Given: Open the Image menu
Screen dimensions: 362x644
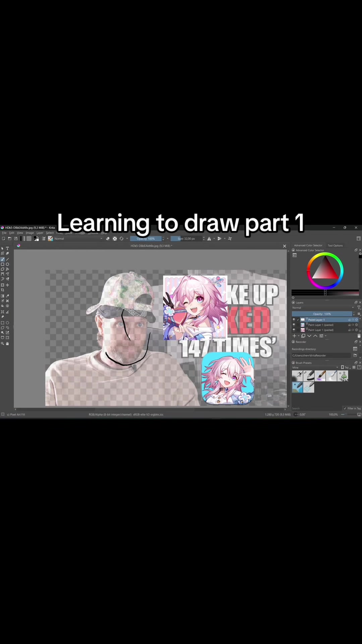Looking at the screenshot, I should [x=30, y=233].
